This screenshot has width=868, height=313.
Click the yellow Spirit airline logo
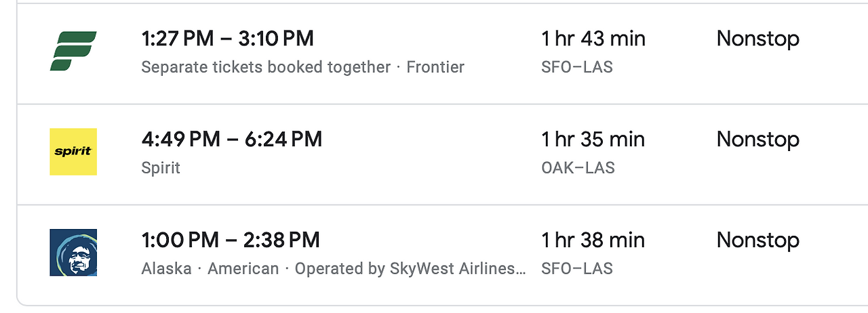tap(73, 152)
